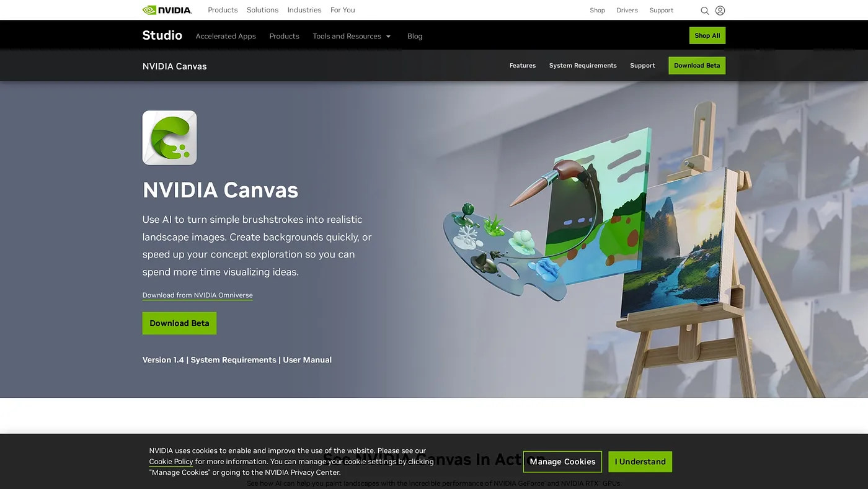
Task: Click the Shop All button
Action: [707, 35]
